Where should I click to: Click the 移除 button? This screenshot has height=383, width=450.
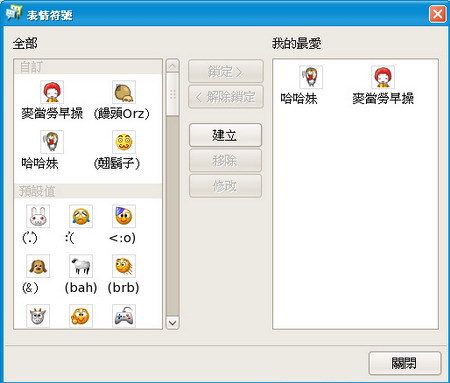pos(225,160)
